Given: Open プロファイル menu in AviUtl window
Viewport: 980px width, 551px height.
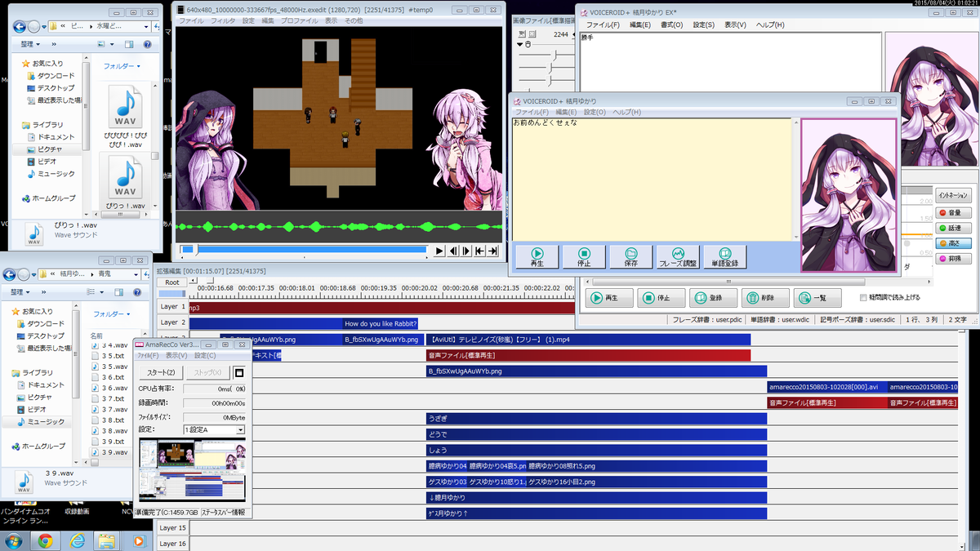Looking at the screenshot, I should pos(300,20).
